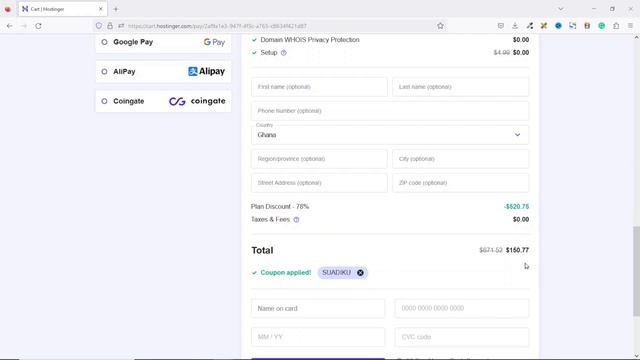Reload the Hostinger cart page
The height and width of the screenshot is (360, 640).
(38, 26)
